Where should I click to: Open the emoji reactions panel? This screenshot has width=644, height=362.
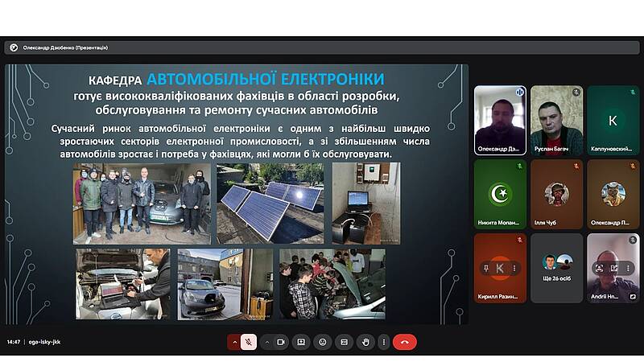(323, 342)
